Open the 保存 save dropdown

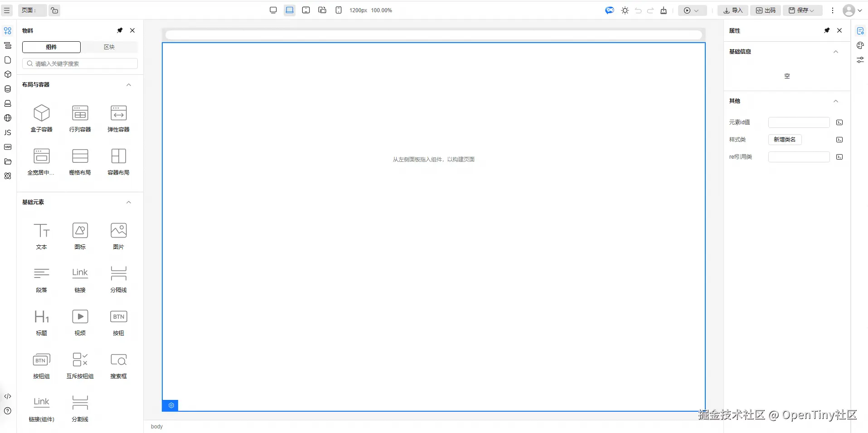tap(802, 10)
